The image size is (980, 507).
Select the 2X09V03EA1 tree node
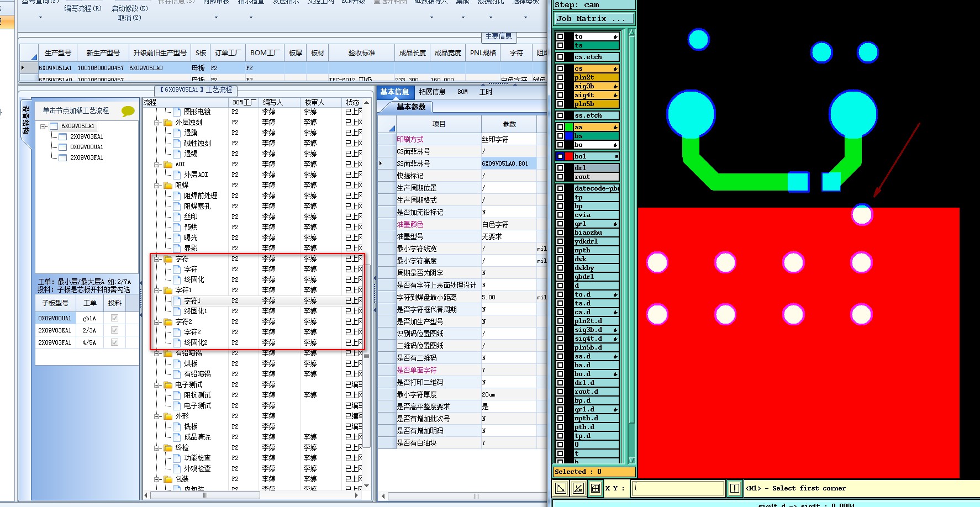click(86, 136)
